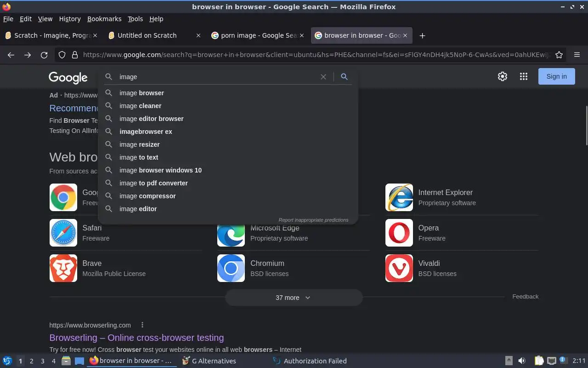Image resolution: width=588 pixels, height=368 pixels.
Task: Select the Opera browser icon
Action: pyautogui.click(x=399, y=233)
